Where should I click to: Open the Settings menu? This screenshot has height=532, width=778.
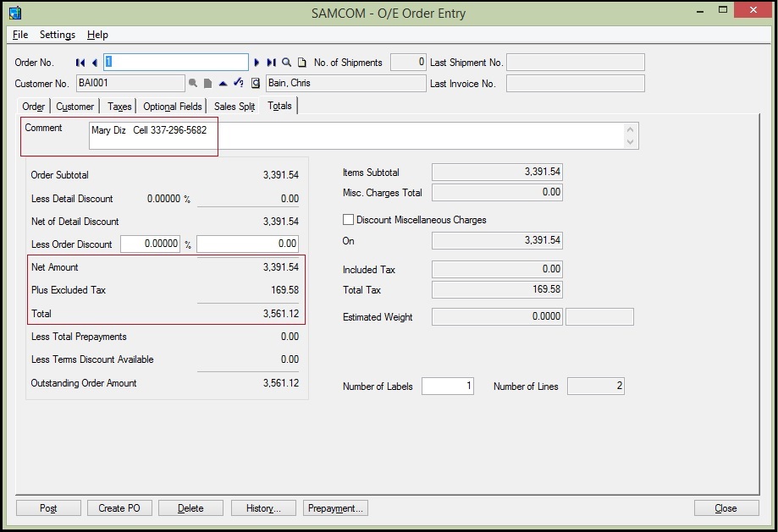click(x=58, y=35)
